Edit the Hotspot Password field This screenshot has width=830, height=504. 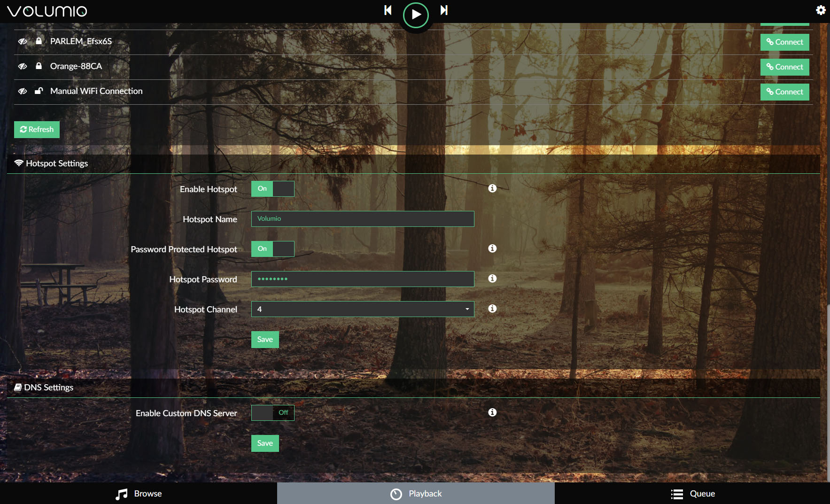pyautogui.click(x=363, y=279)
